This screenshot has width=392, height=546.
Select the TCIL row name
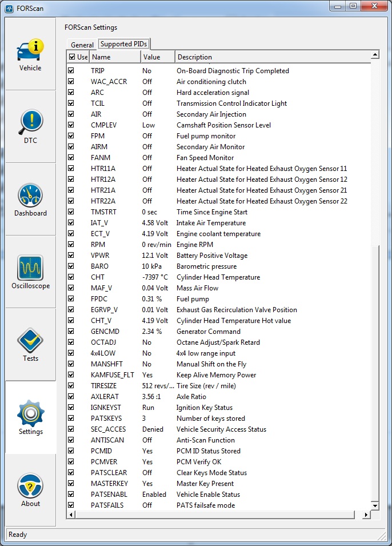pos(98,103)
